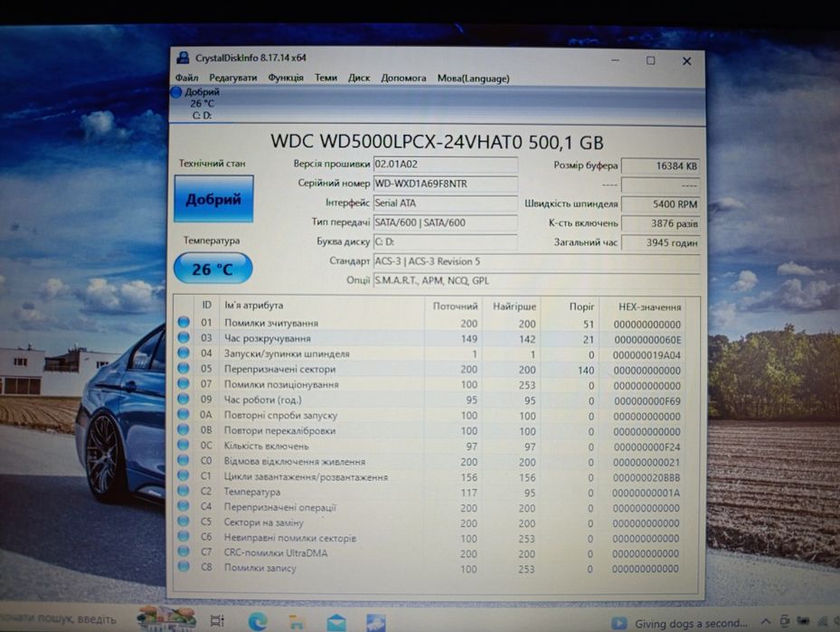Click the status dot for attribute C8
This screenshot has width=840, height=632.
click(184, 566)
